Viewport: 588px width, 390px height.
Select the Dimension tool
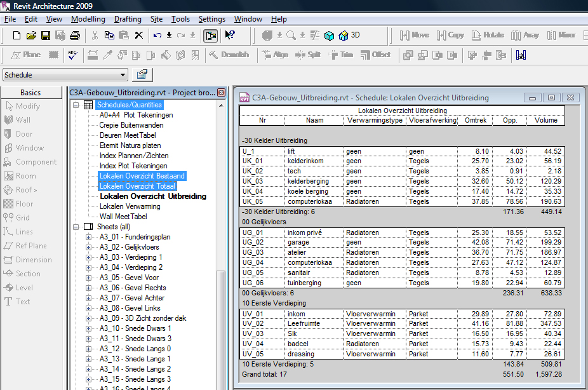click(28, 260)
